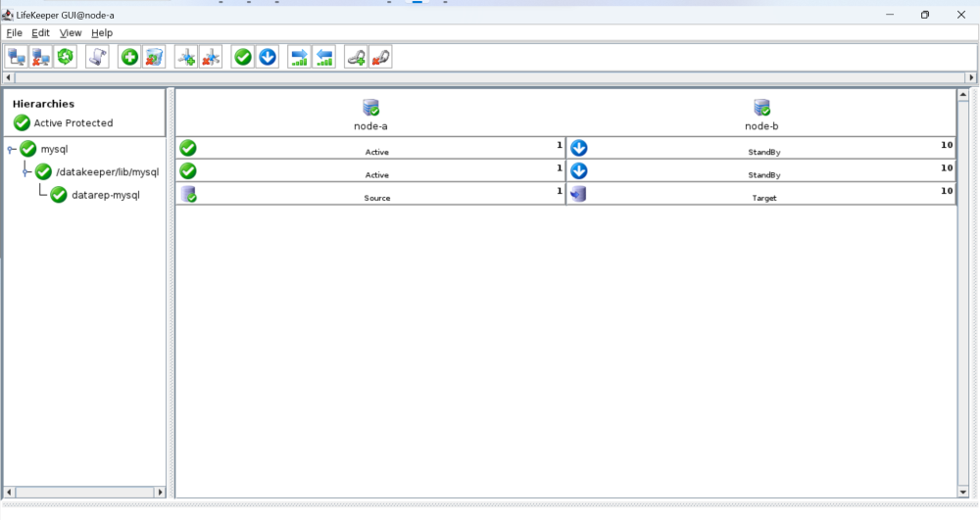Select /datakeeper/lib/mysql in hierarchy tree
This screenshot has width=980, height=520.
tap(108, 171)
